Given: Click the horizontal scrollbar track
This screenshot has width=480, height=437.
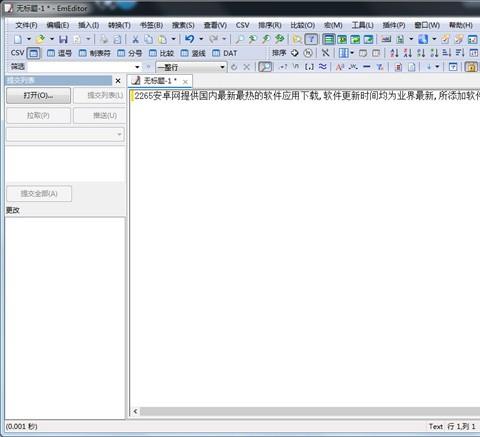Looking at the screenshot, I should point(310,411).
